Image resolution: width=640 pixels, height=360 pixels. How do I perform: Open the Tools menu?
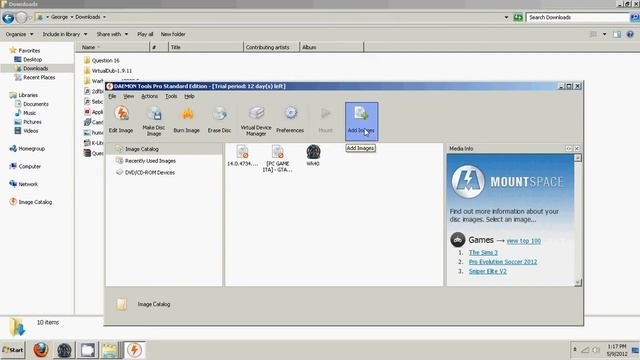[x=171, y=96]
